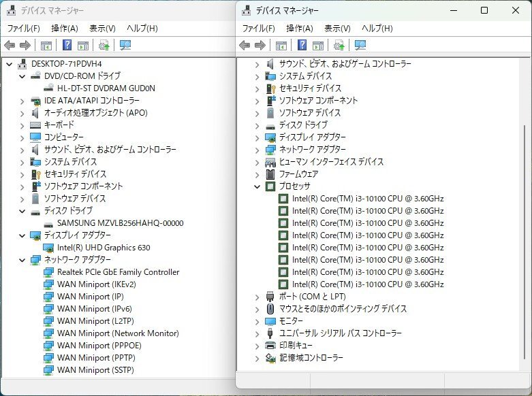Image resolution: width=532 pixels, height=396 pixels.
Task: Open 操作(A) menu in right window
Action: click(299, 28)
